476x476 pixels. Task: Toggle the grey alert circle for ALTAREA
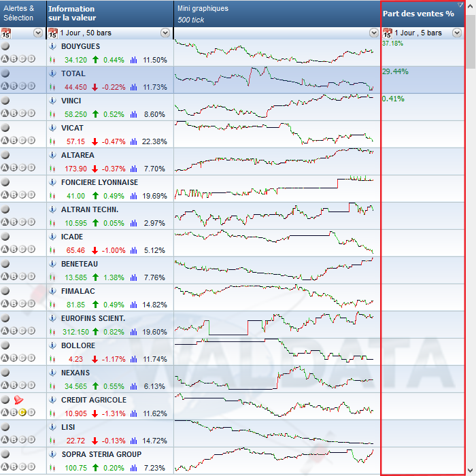click(x=5, y=155)
